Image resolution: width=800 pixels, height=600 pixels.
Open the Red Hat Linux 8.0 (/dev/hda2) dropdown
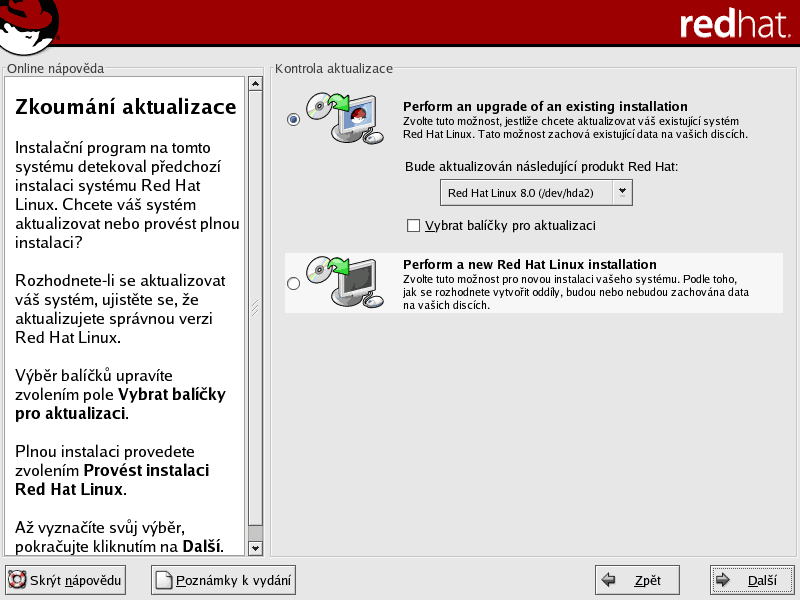(x=536, y=193)
